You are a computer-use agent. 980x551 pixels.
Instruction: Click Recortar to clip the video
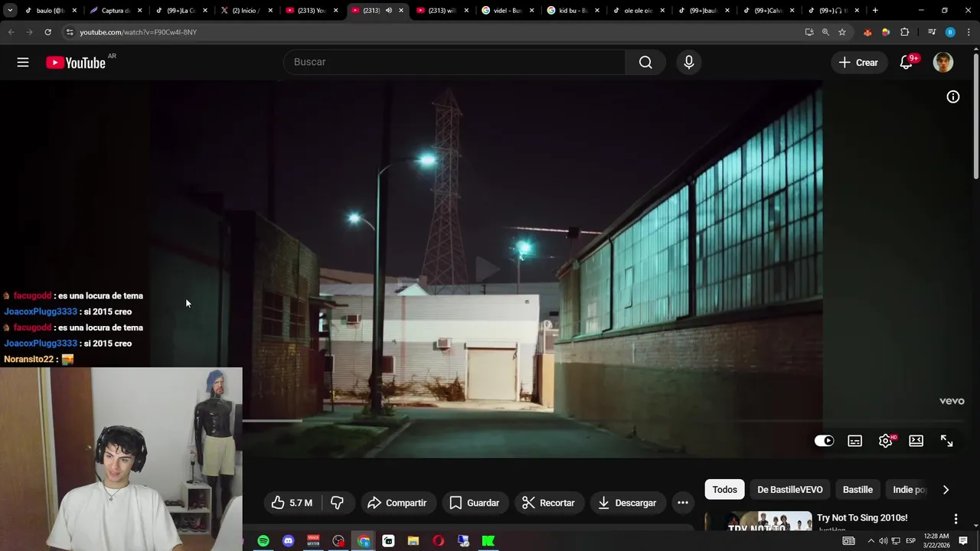click(x=548, y=503)
